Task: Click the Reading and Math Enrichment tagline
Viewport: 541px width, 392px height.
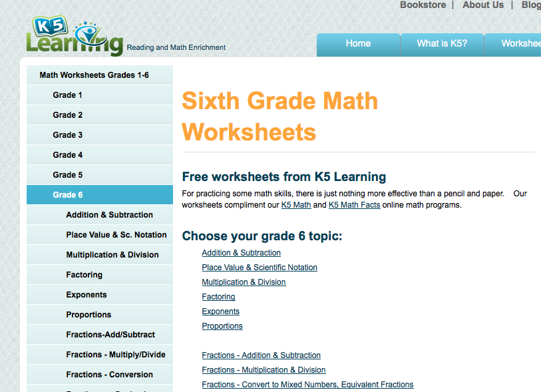Action: (x=176, y=48)
